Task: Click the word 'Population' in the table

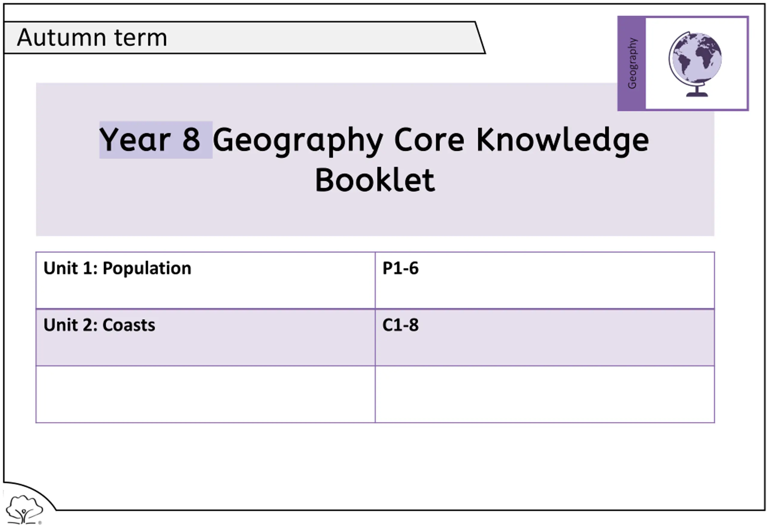Action: click(147, 268)
